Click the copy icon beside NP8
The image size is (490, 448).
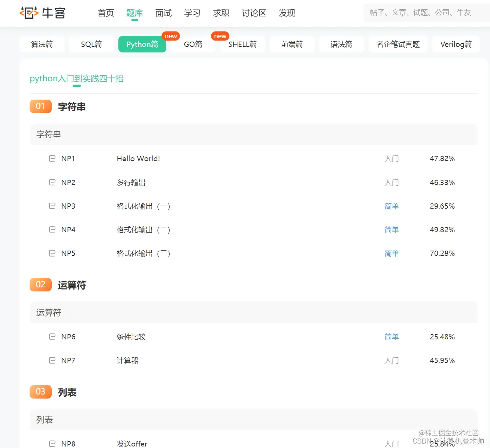[52, 443]
